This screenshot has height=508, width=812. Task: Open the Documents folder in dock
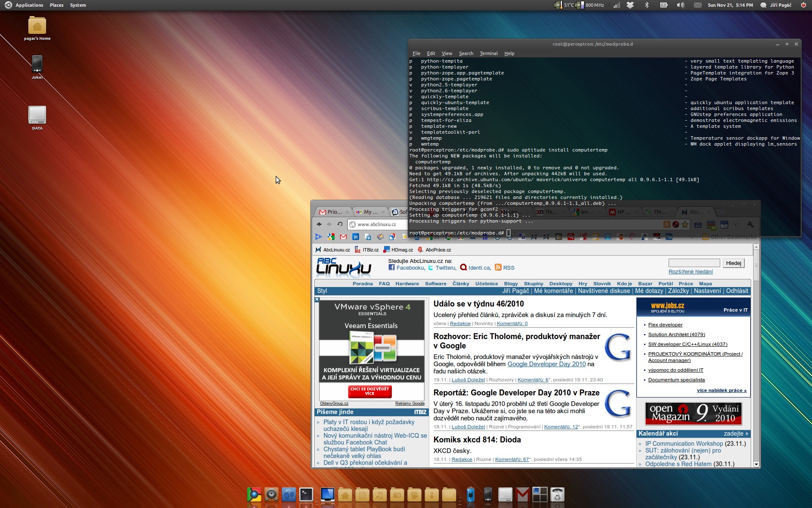(362, 494)
